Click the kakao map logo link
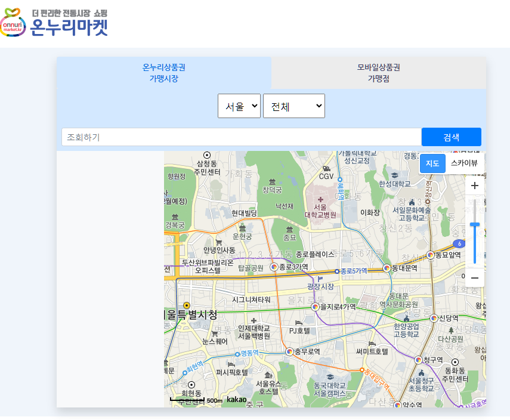 coord(236,400)
